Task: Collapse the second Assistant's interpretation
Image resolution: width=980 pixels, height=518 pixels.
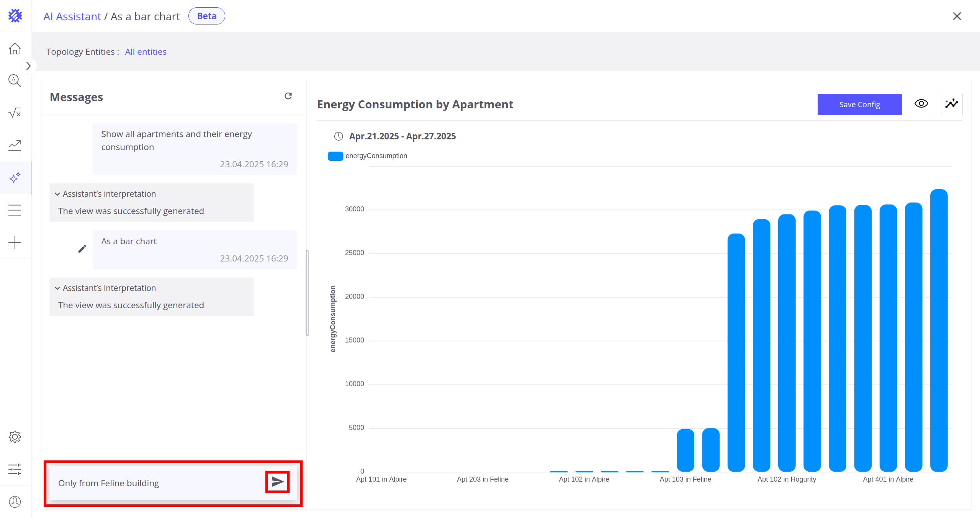Action: 57,288
